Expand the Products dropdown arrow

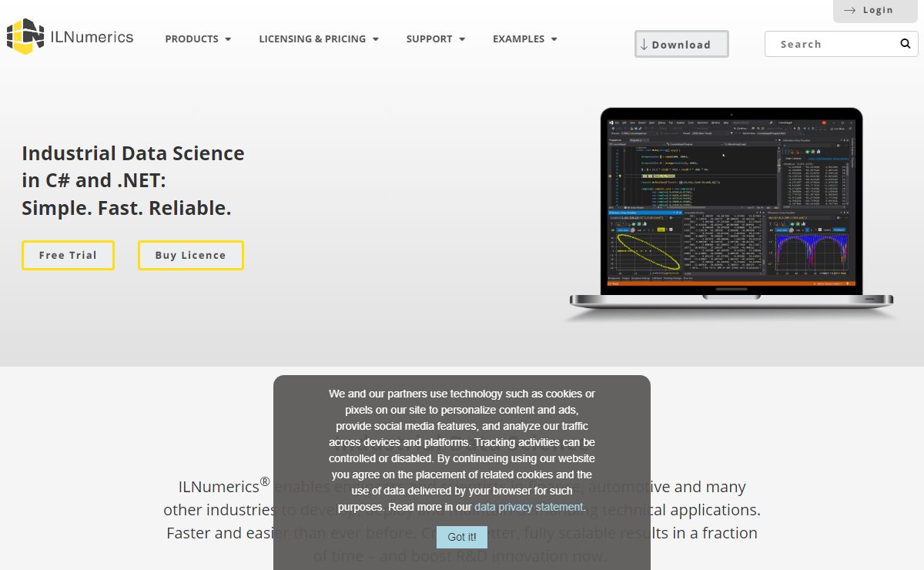(228, 39)
